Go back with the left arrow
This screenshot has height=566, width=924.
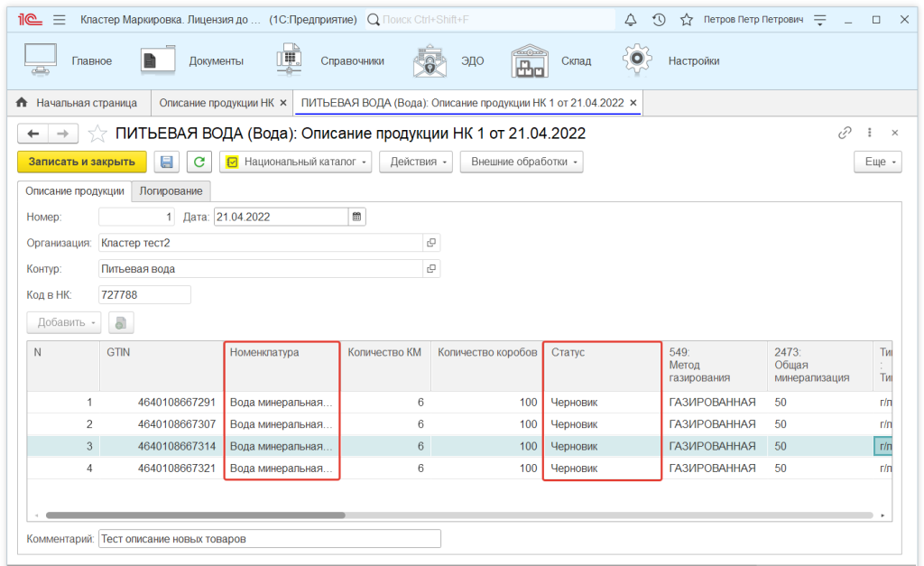coord(33,134)
